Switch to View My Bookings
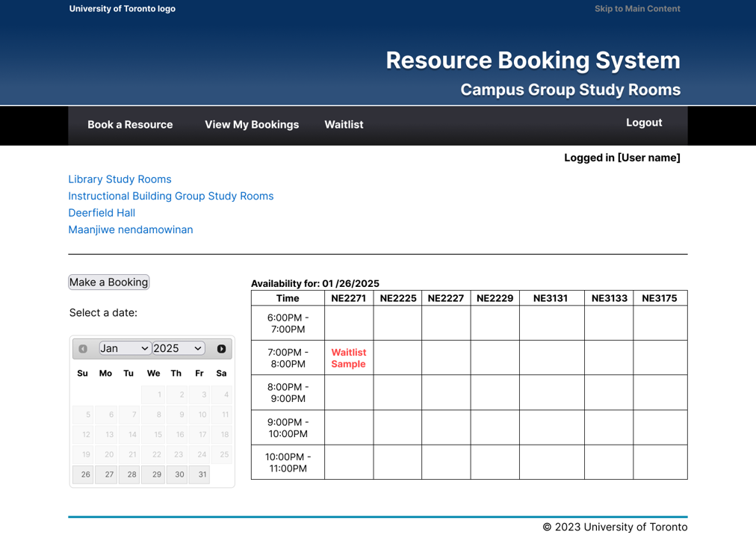 [252, 125]
